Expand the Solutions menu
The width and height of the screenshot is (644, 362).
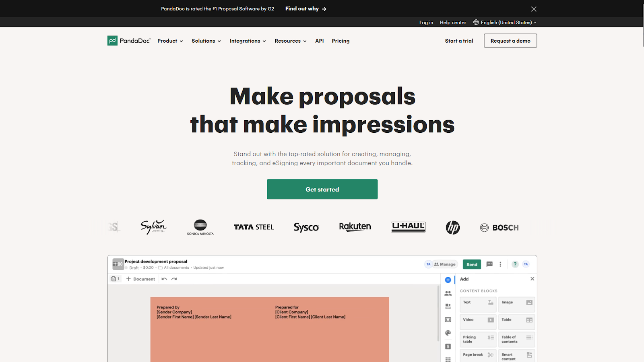206,41
